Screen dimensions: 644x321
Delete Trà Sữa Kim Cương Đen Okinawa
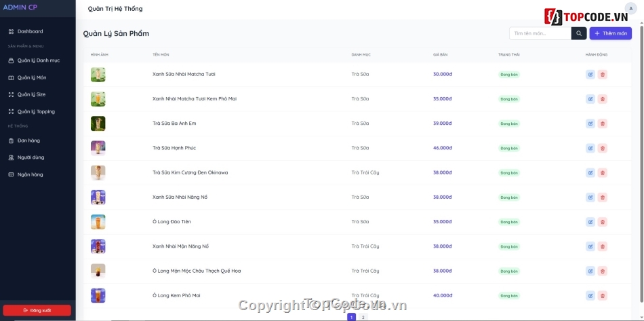point(603,173)
